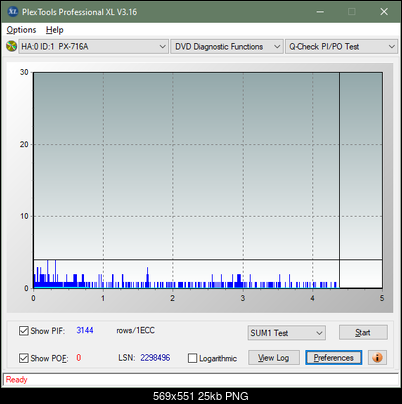Click the View Log button
Viewport: 402px width, 404px height.
274,358
